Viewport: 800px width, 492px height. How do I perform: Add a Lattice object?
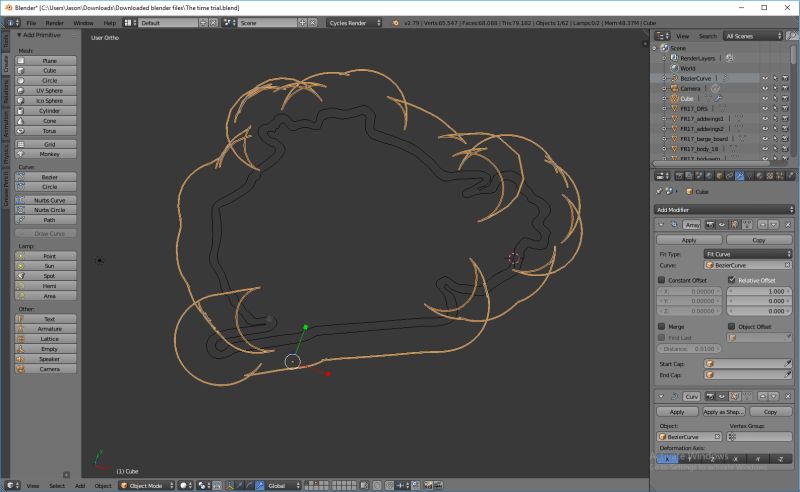pos(46,339)
